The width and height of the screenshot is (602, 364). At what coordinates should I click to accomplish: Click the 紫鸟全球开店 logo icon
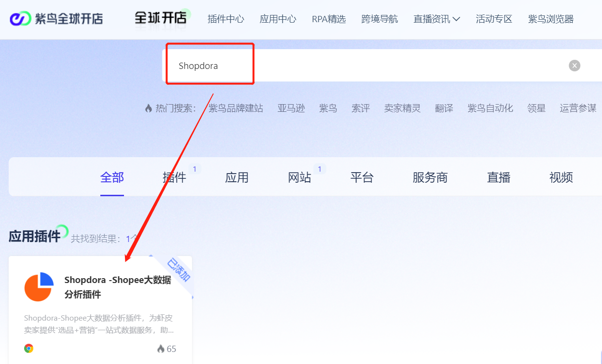click(x=20, y=19)
